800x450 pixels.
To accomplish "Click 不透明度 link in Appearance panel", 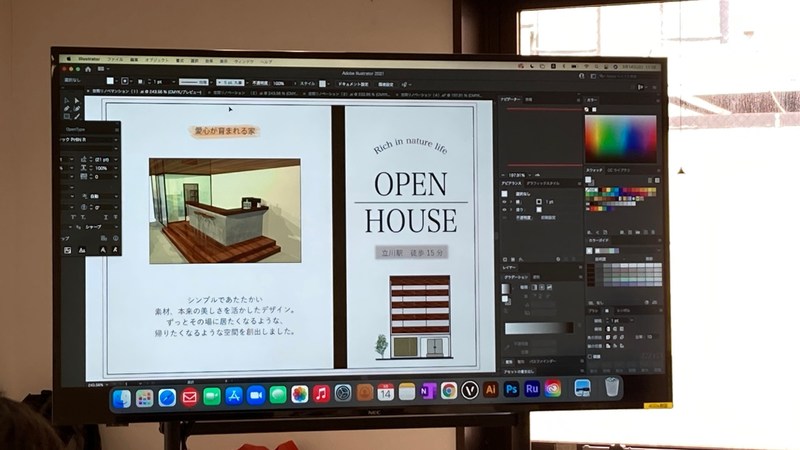I will point(523,218).
